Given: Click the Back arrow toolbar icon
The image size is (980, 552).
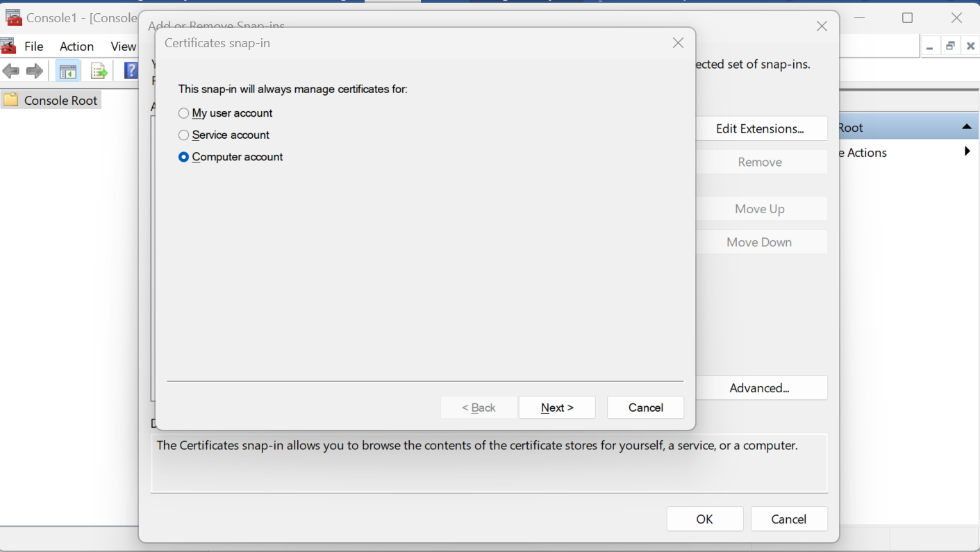Looking at the screenshot, I should pos(11,71).
